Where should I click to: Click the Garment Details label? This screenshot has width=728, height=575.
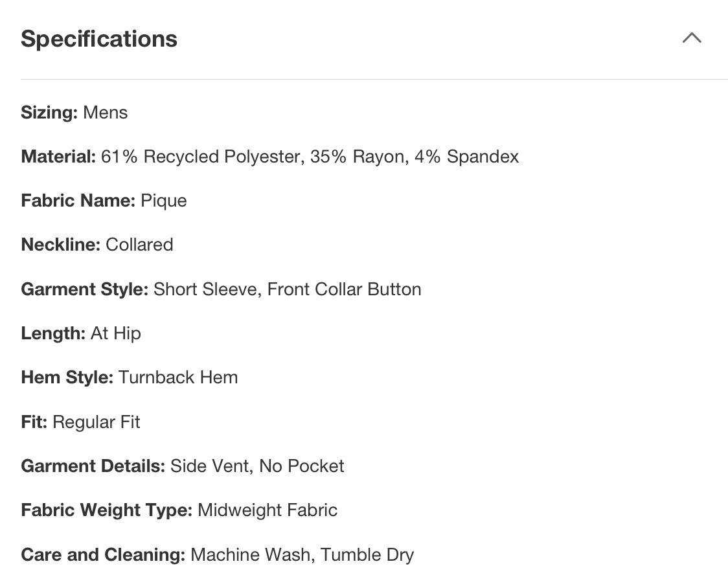[x=93, y=466]
